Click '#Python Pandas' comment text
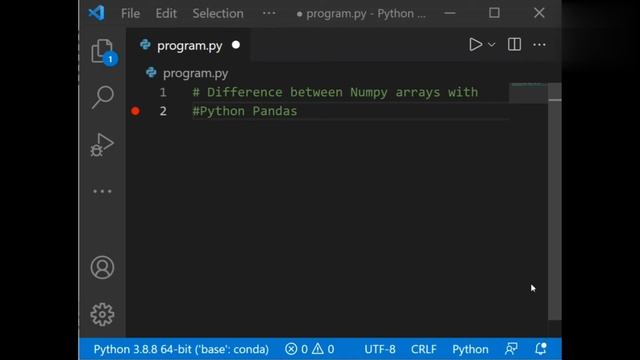 click(245, 111)
